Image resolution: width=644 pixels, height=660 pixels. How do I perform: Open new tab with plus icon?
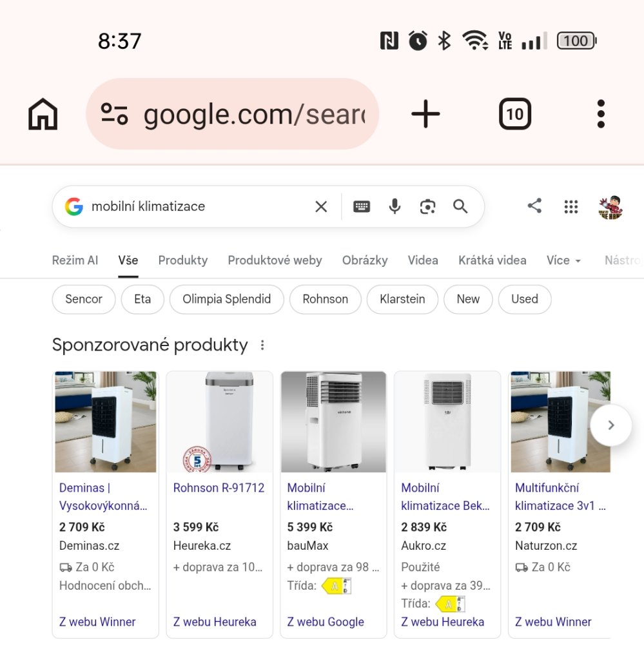pos(425,113)
